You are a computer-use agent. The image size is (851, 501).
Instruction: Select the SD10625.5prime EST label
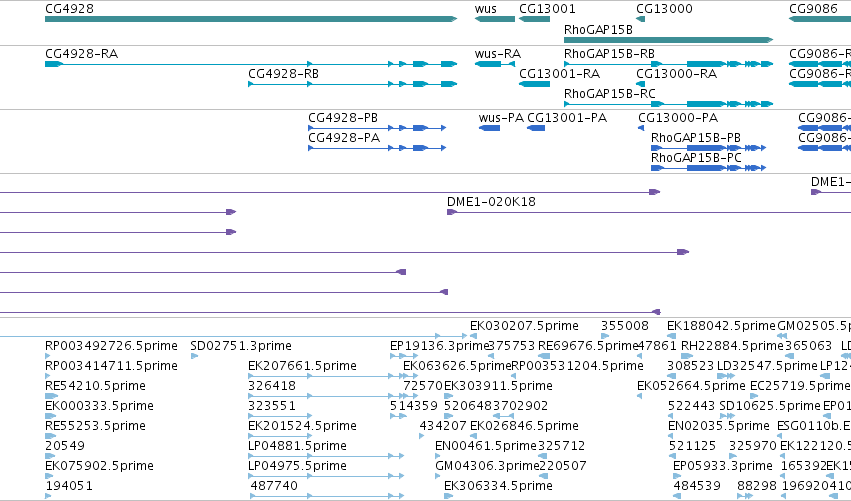point(770,406)
